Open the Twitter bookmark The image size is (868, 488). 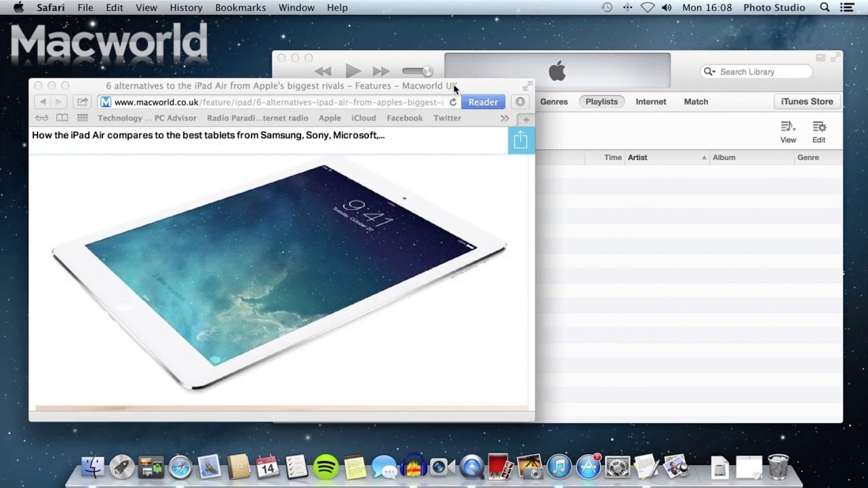coord(447,118)
